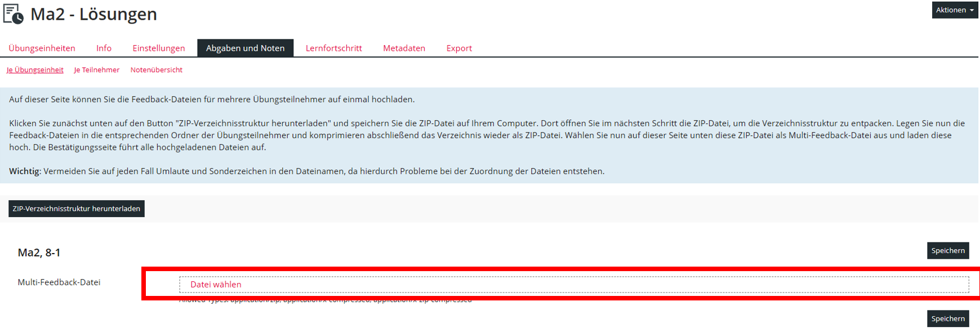Viewport: 980px width, 332px height.
Task: Click the bold Wichtig note text
Action: click(x=24, y=171)
